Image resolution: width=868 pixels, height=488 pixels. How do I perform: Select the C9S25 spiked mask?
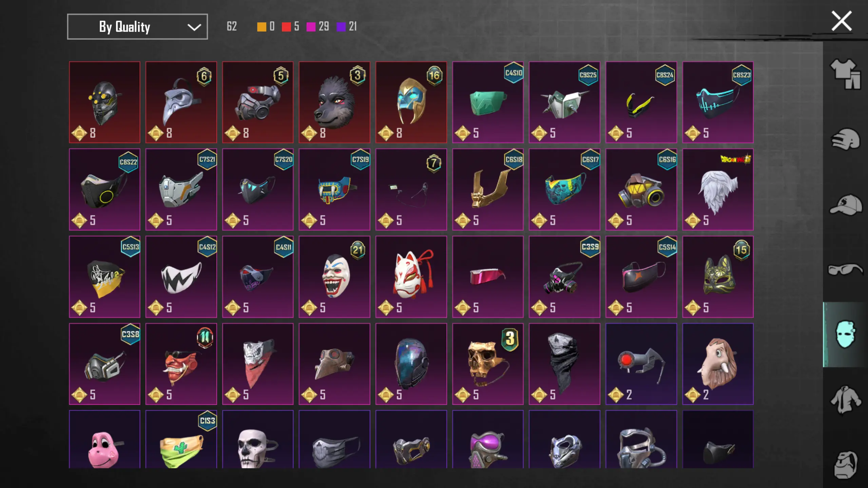tap(564, 102)
